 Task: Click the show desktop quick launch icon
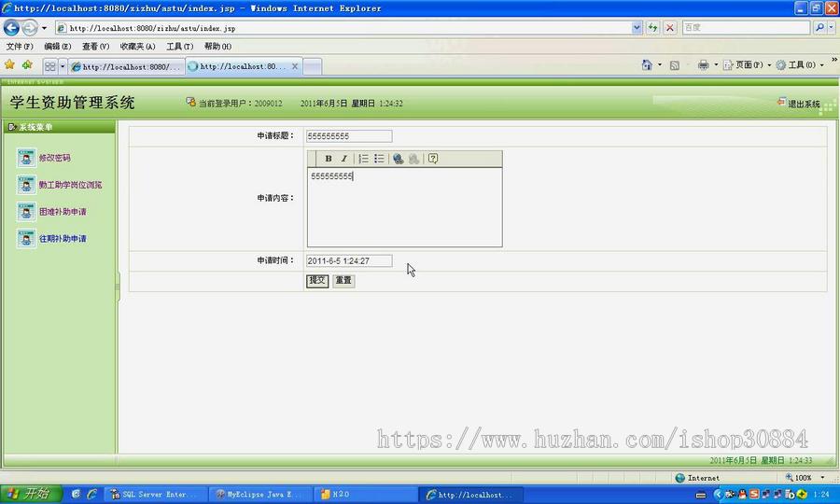[x=76, y=494]
